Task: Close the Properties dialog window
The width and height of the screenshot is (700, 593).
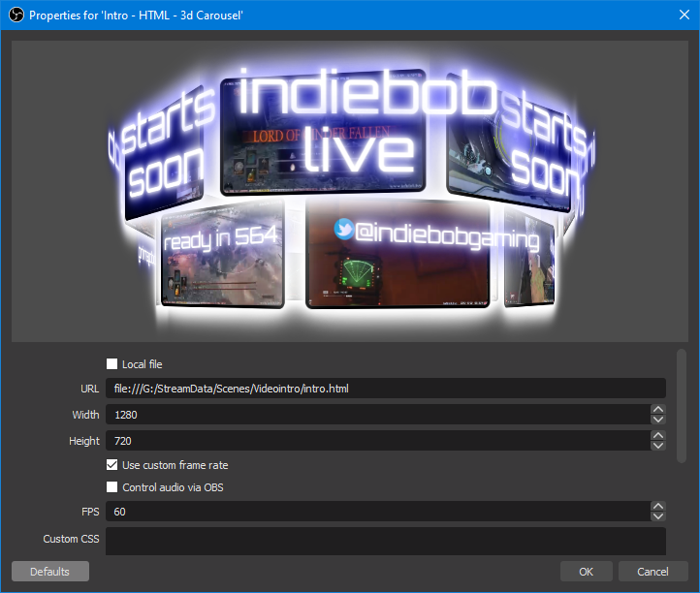Action: pyautogui.click(x=684, y=16)
